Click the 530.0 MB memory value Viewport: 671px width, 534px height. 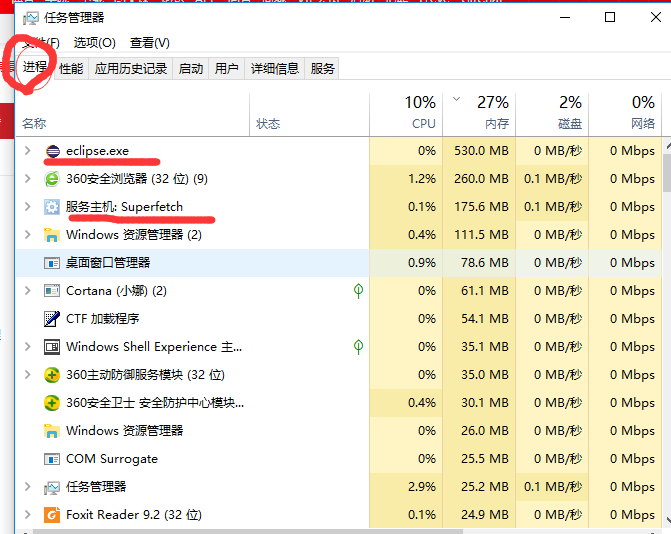[x=481, y=151]
